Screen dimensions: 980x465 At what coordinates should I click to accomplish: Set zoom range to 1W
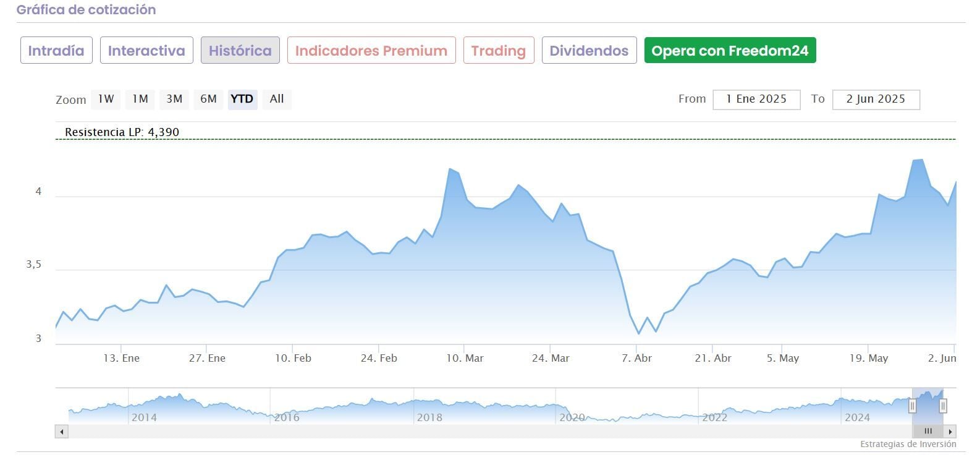tap(106, 99)
